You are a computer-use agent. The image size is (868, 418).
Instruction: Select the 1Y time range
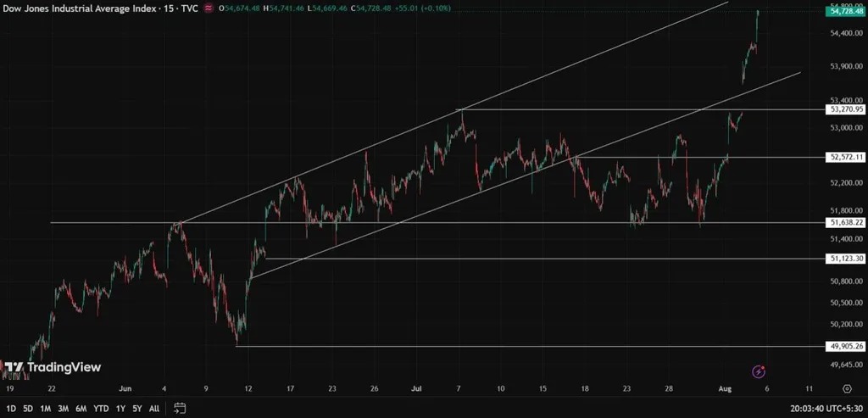click(120, 409)
